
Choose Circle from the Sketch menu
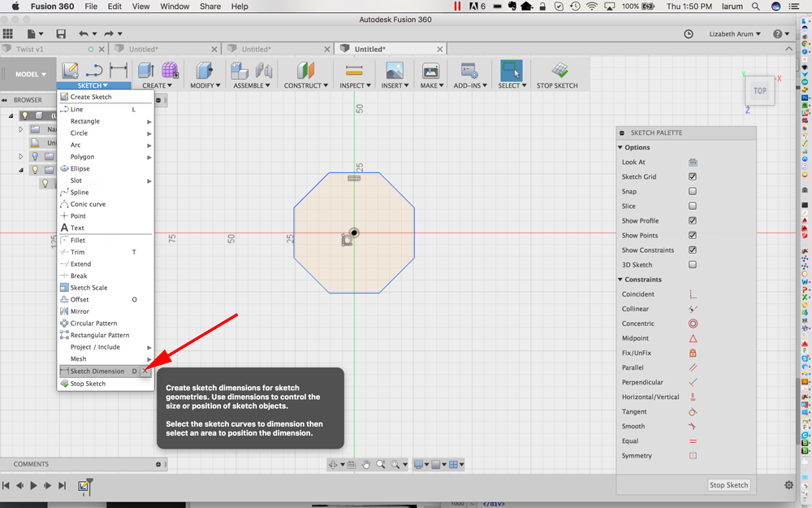click(106, 133)
